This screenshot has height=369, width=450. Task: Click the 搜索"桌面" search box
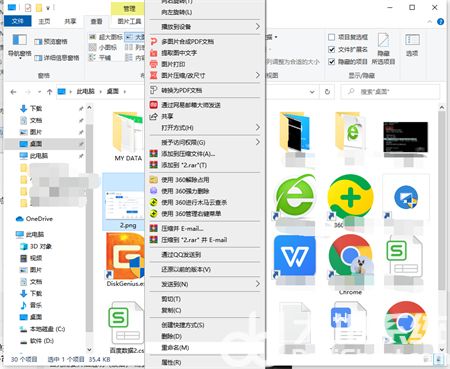(390, 92)
